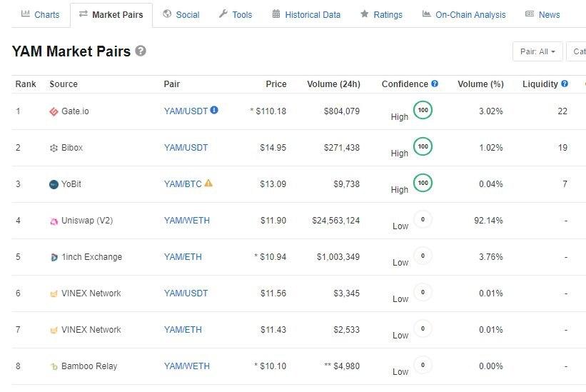This screenshot has width=586, height=392.
Task: Click the Uniswap (V2) unicorn logo
Action: click(x=54, y=221)
